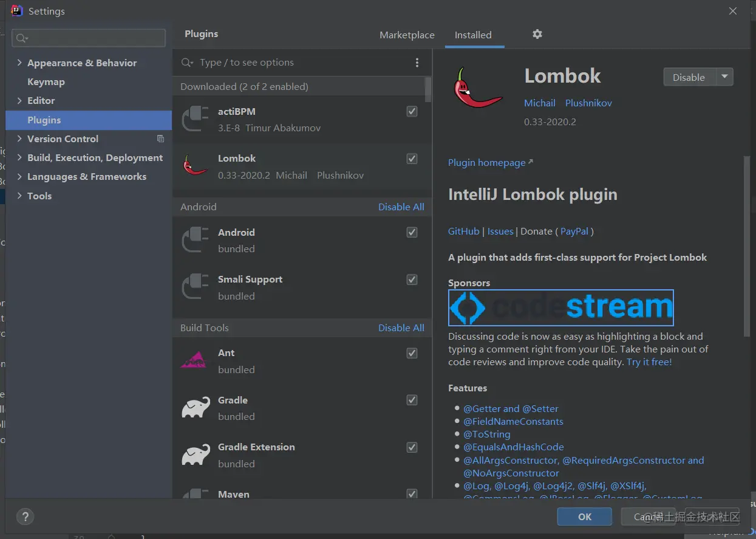
Task: Open the @NoArgsConstructor feature link
Action: point(511,473)
